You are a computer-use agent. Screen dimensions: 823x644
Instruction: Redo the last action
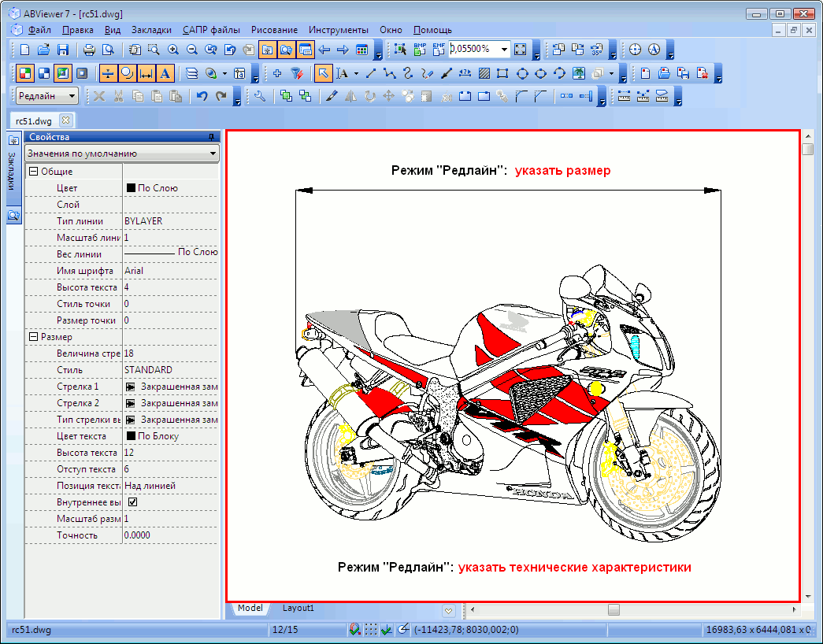coord(221,96)
